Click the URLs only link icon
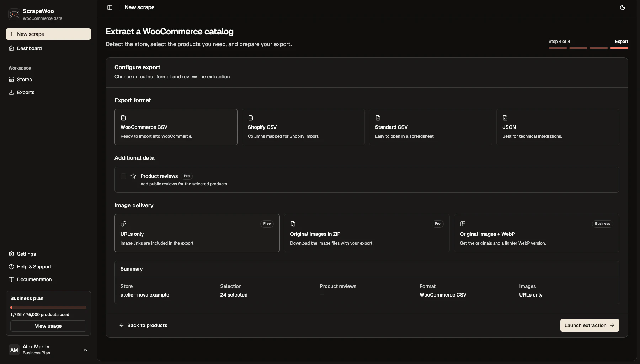The width and height of the screenshot is (640, 364). (123, 224)
